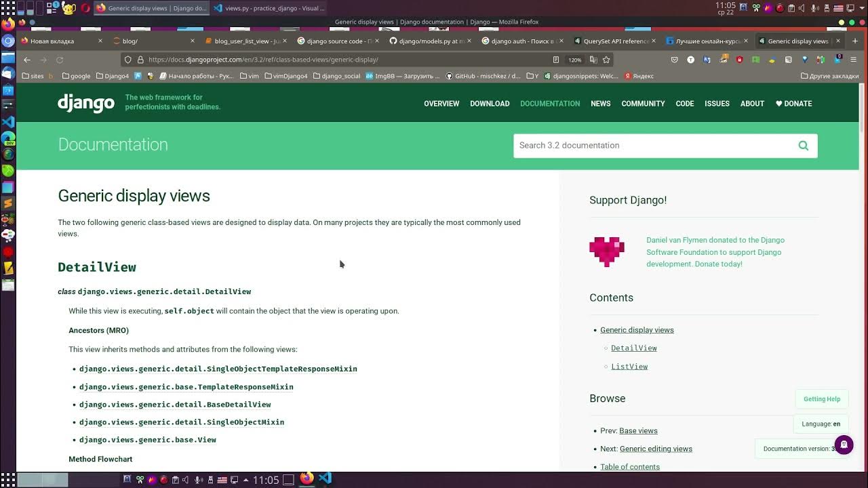
Task: Open the COMMUNITY navigation item
Action: point(643,104)
